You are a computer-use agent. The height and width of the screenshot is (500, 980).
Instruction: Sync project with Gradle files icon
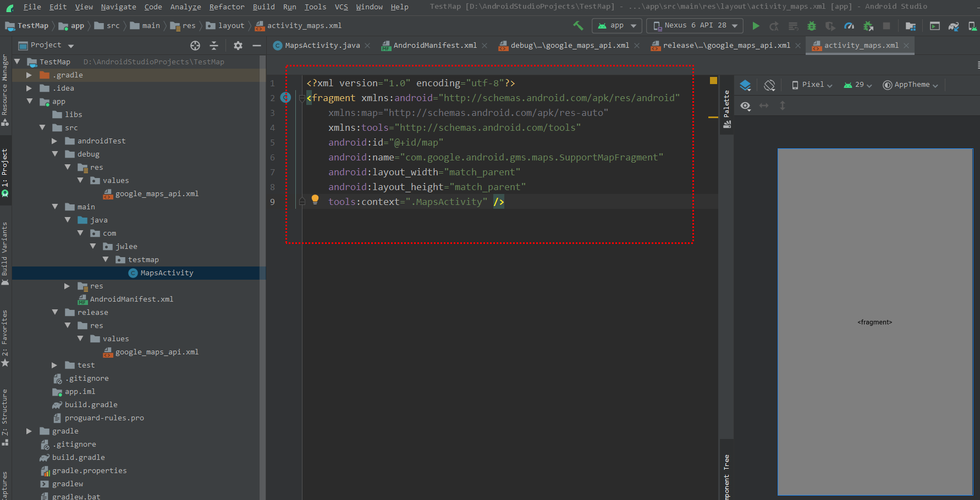pyautogui.click(x=954, y=26)
